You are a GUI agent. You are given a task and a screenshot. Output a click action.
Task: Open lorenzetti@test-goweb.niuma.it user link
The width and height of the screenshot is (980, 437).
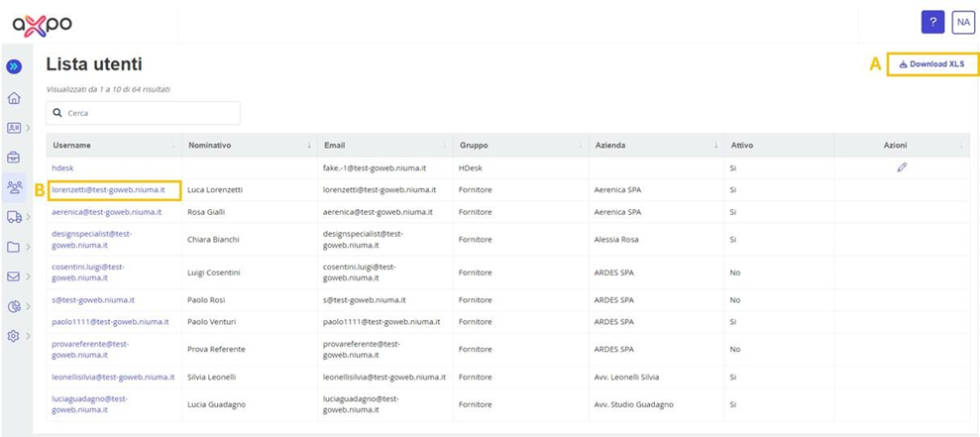(109, 189)
